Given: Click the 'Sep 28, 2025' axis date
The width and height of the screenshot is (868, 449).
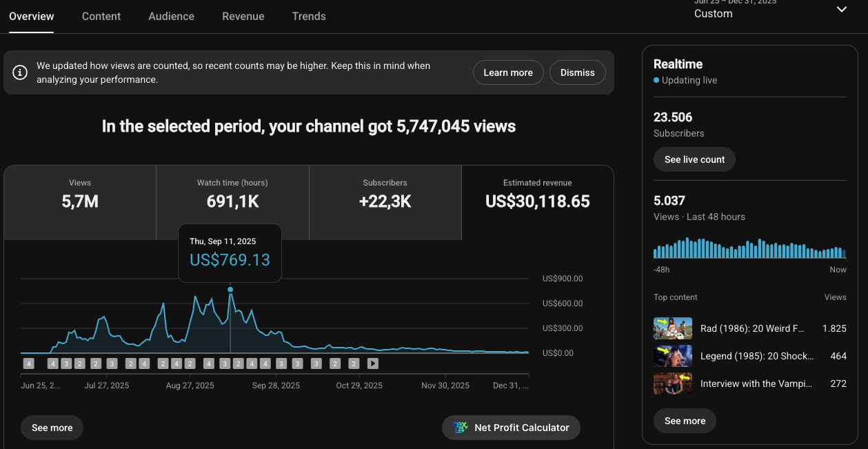Looking at the screenshot, I should 276,386.
